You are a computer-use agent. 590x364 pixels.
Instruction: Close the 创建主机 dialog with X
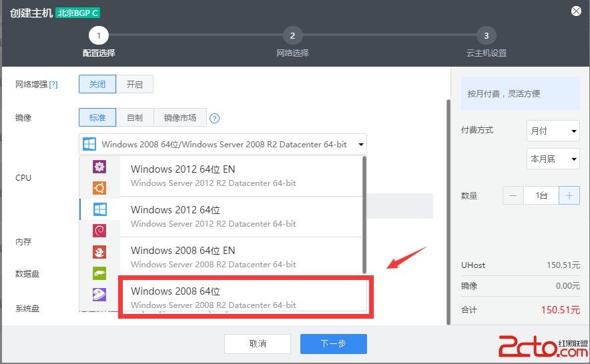coord(576,11)
